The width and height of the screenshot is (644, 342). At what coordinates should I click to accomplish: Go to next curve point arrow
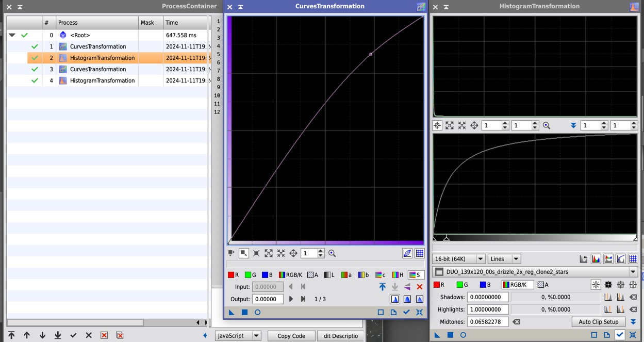pyautogui.click(x=291, y=299)
